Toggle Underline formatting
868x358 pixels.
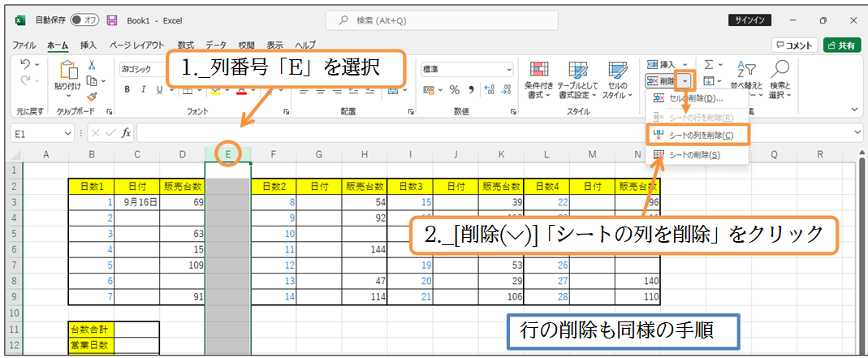159,89
